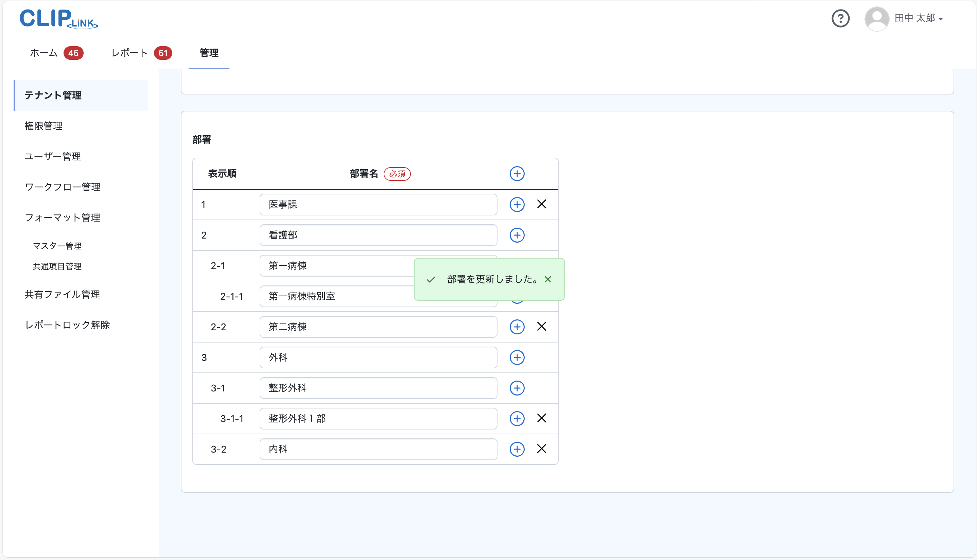Delete the 整形外科１部 row

click(541, 418)
